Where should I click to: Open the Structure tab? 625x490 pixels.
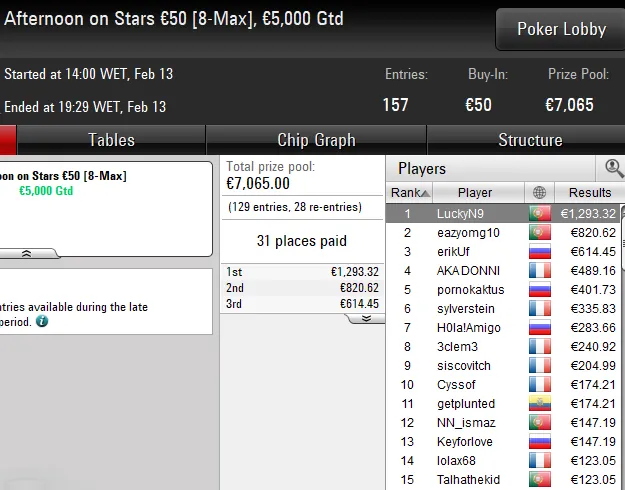530,140
